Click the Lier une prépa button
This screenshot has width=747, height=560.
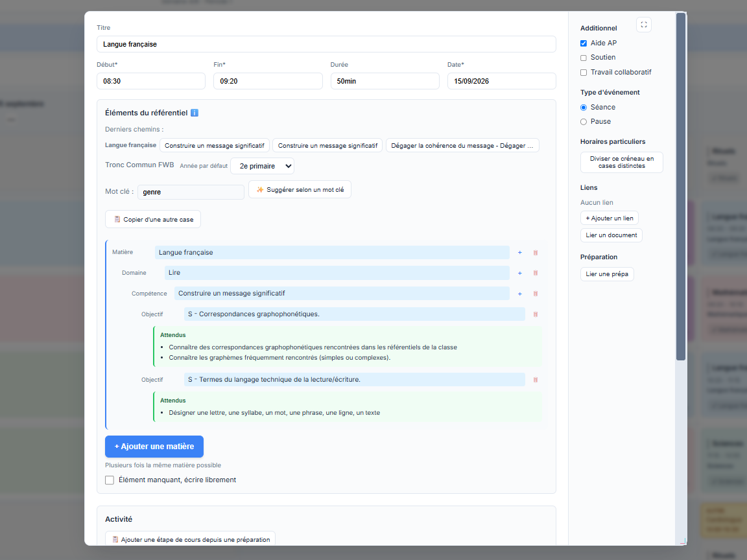(x=607, y=274)
